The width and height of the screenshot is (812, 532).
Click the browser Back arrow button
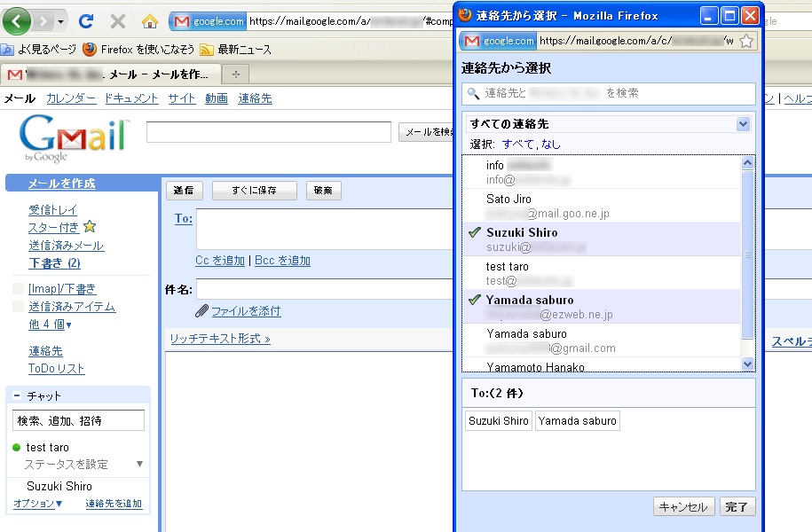[17, 21]
